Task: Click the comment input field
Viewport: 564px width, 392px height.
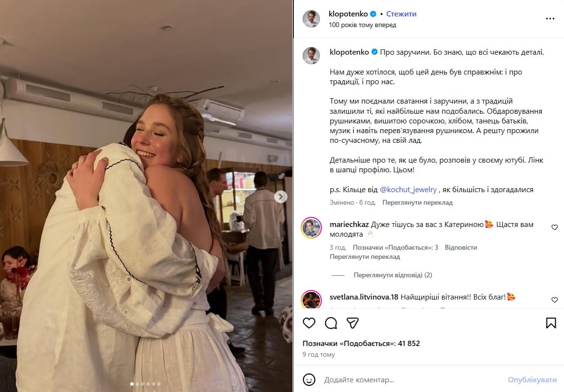Action: (x=412, y=380)
